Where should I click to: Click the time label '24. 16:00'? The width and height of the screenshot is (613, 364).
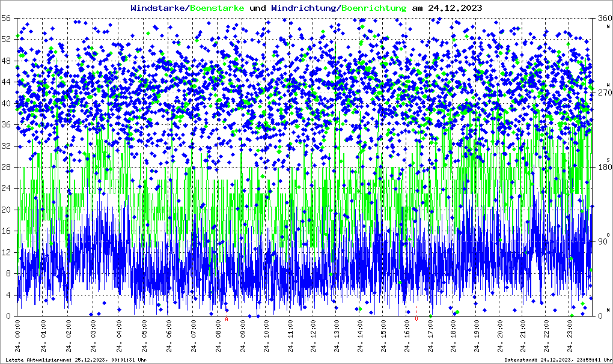tap(407, 336)
